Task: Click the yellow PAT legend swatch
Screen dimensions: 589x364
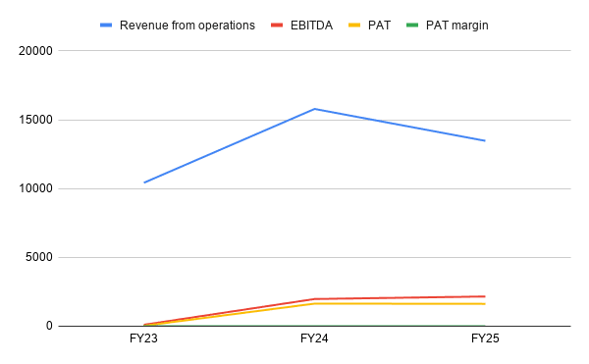Action: 354,26
